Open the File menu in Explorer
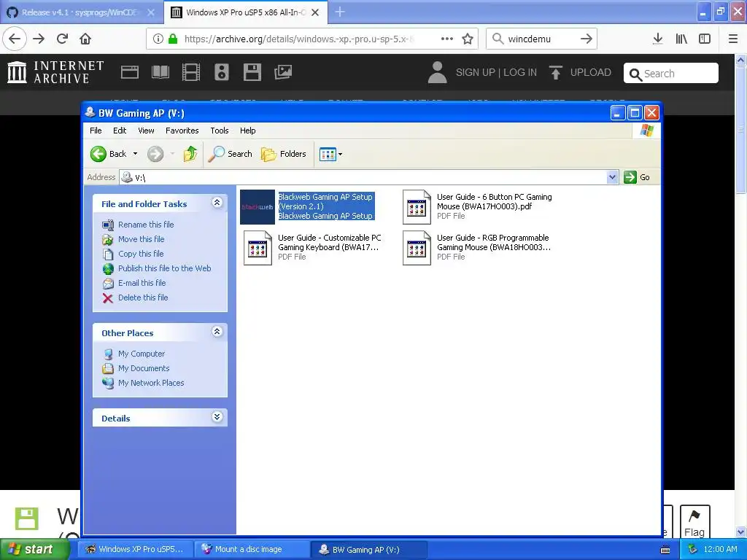 [x=96, y=131]
